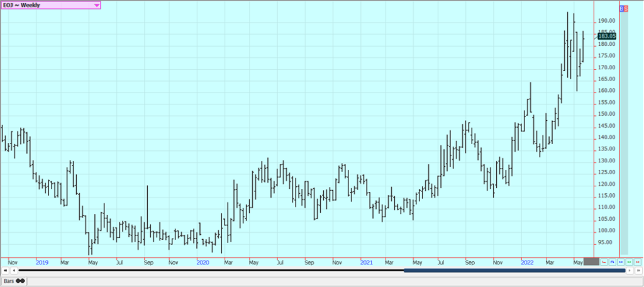644x287 pixels.
Task: Click the double-dot icon beside Bars
Action: [x=21, y=281]
